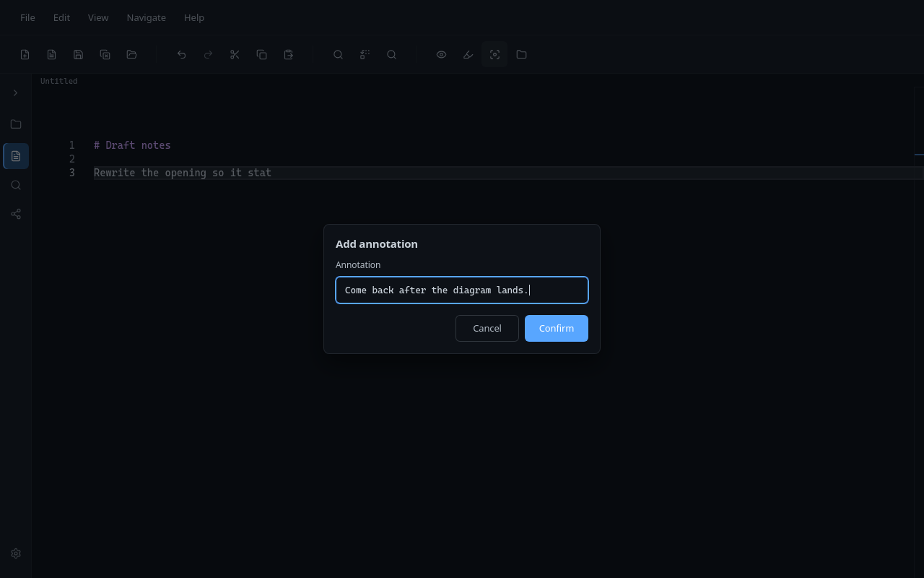Click Cancel in the Add annotation dialog
This screenshot has width=924, height=578.
point(487,328)
